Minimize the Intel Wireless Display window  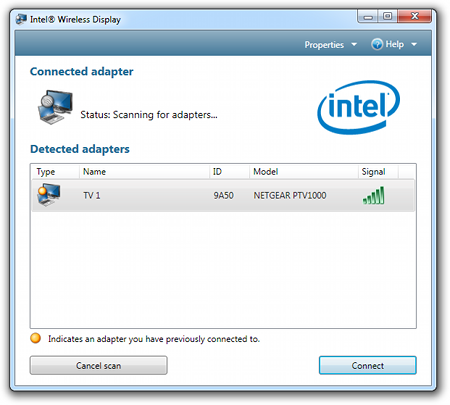(x=368, y=16)
